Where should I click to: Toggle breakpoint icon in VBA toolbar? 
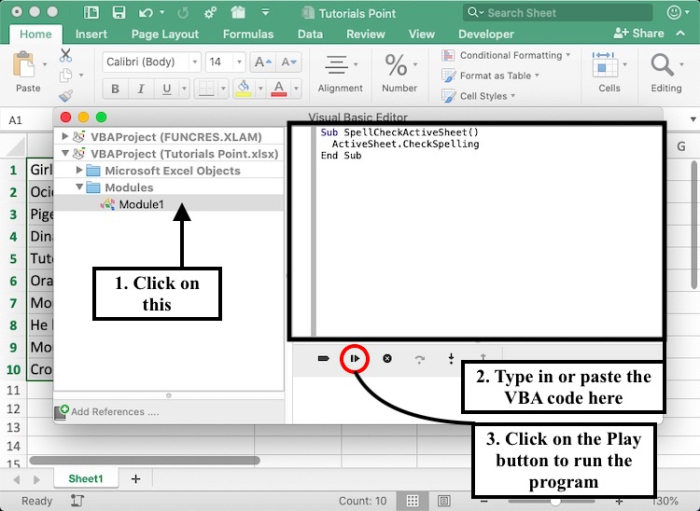323,358
